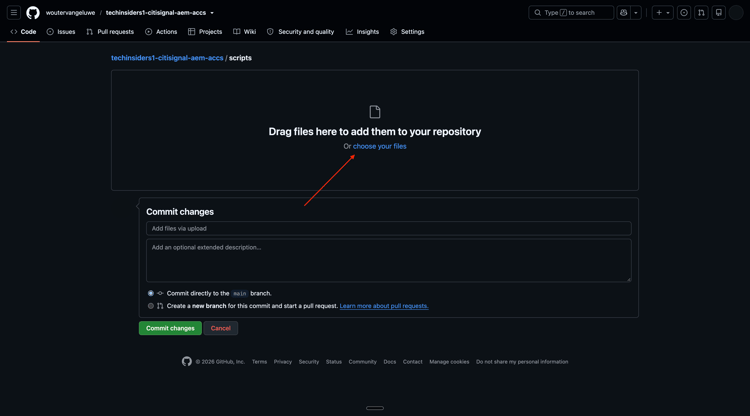Expand the repository name dropdown caret

(x=212, y=13)
